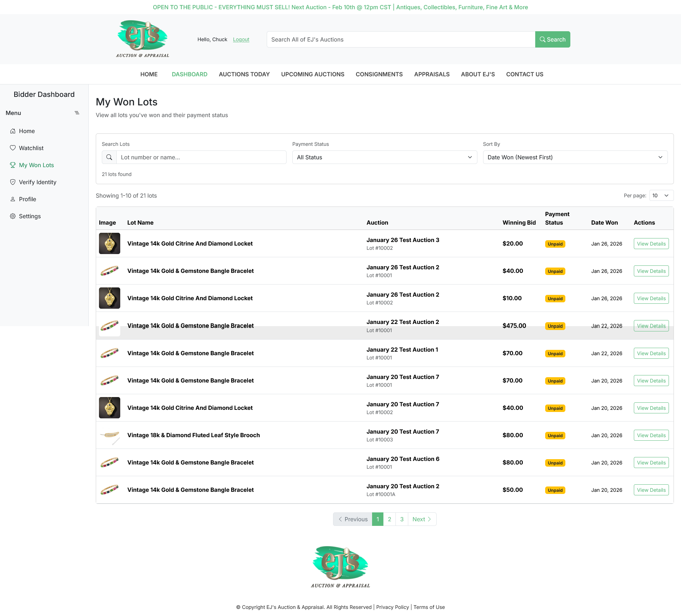Viewport: 681px width, 616px height.
Task: Click the green Search button
Action: coord(552,39)
